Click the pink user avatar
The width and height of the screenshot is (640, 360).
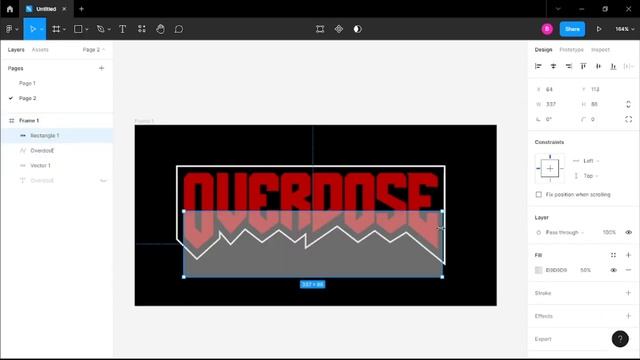547,29
